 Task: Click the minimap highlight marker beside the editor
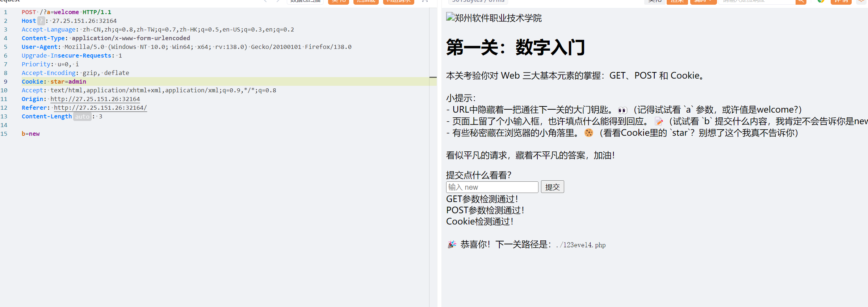tap(433, 77)
